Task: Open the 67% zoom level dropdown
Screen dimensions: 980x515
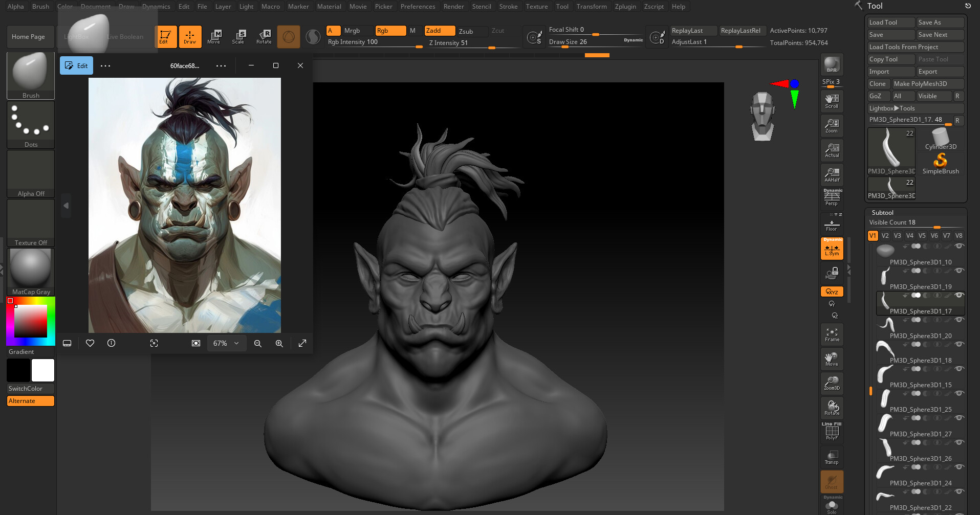Action: tap(226, 343)
